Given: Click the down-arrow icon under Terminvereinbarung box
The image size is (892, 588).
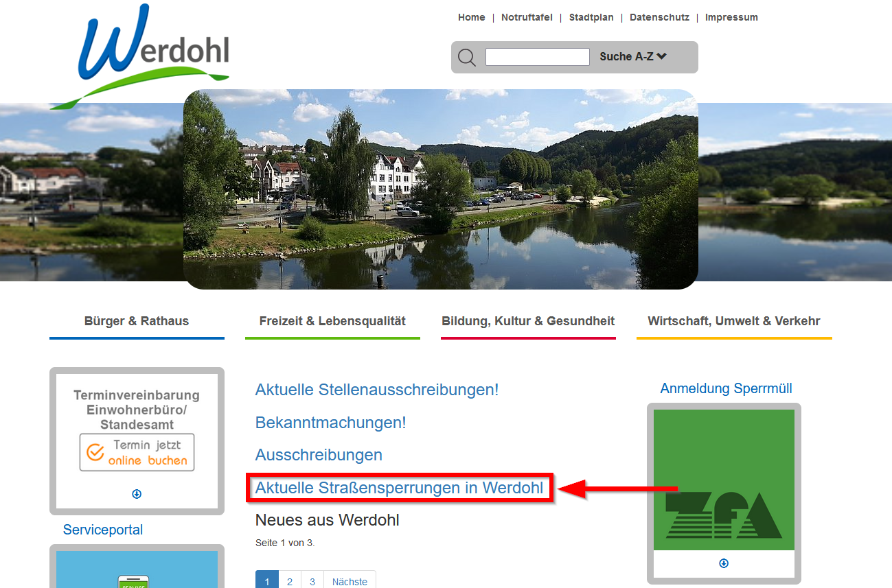Looking at the screenshot, I should coord(137,494).
